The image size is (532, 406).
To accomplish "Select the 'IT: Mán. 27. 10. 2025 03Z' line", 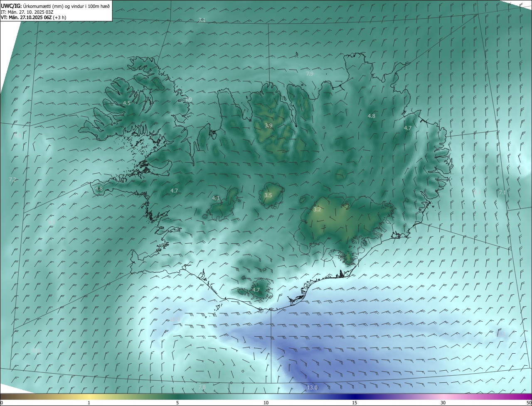I will pyautogui.click(x=27, y=12).
